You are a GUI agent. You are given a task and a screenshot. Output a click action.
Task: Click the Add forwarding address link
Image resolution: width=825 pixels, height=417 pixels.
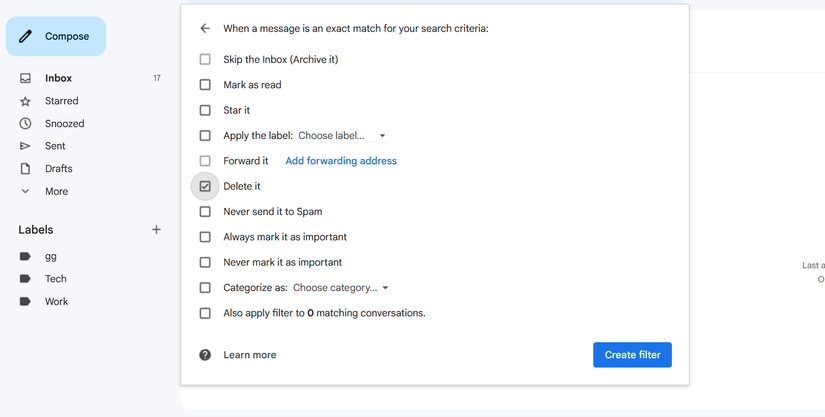(x=341, y=161)
